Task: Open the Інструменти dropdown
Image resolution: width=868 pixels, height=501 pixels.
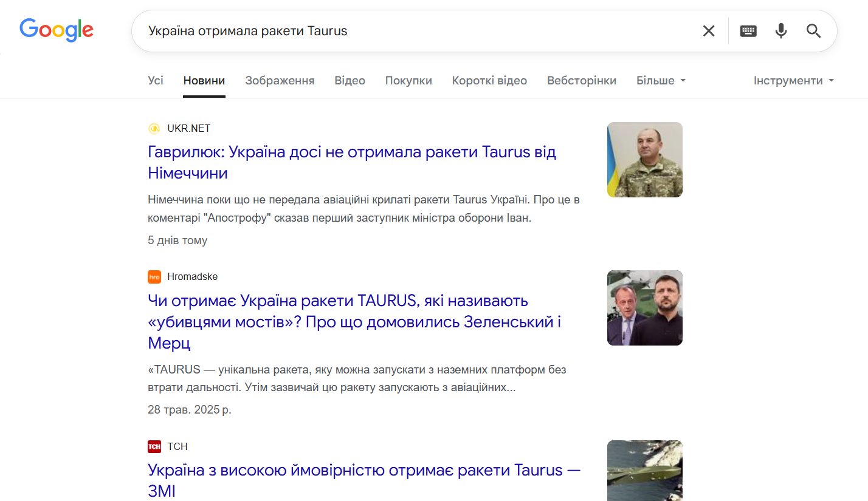Action: pos(794,81)
